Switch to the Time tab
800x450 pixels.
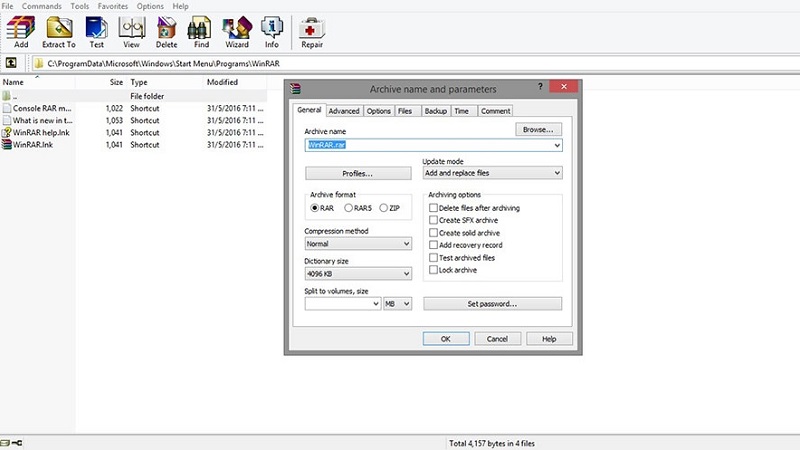(462, 111)
